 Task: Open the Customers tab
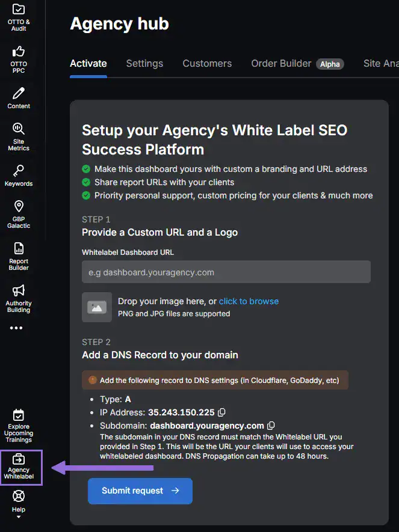(x=207, y=63)
